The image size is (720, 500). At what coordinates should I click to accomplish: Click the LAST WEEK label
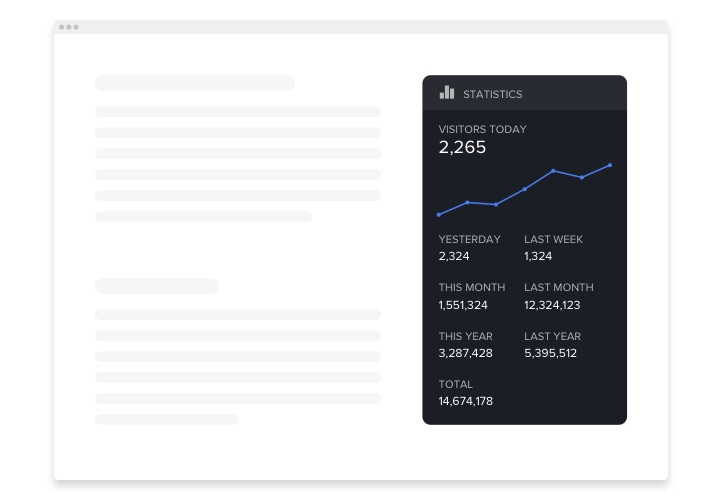coord(553,239)
